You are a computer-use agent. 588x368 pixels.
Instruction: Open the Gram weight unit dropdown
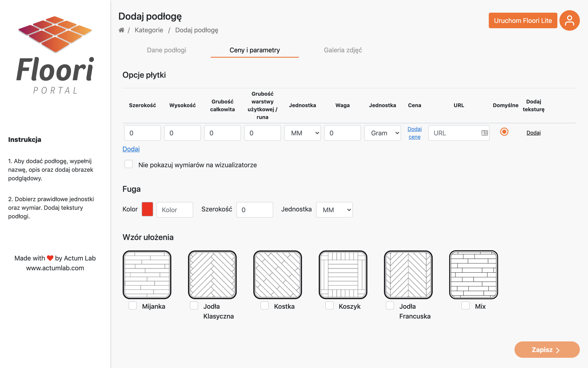click(x=382, y=133)
